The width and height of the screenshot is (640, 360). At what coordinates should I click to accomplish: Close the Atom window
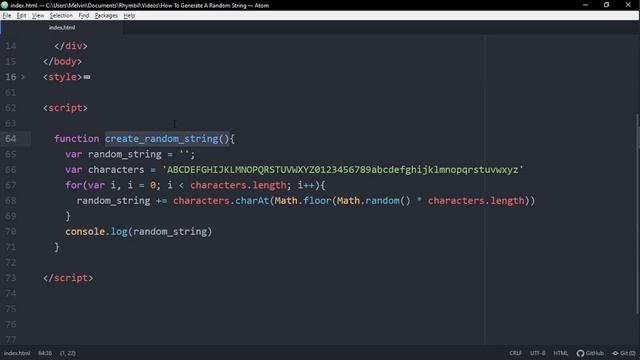click(x=628, y=5)
